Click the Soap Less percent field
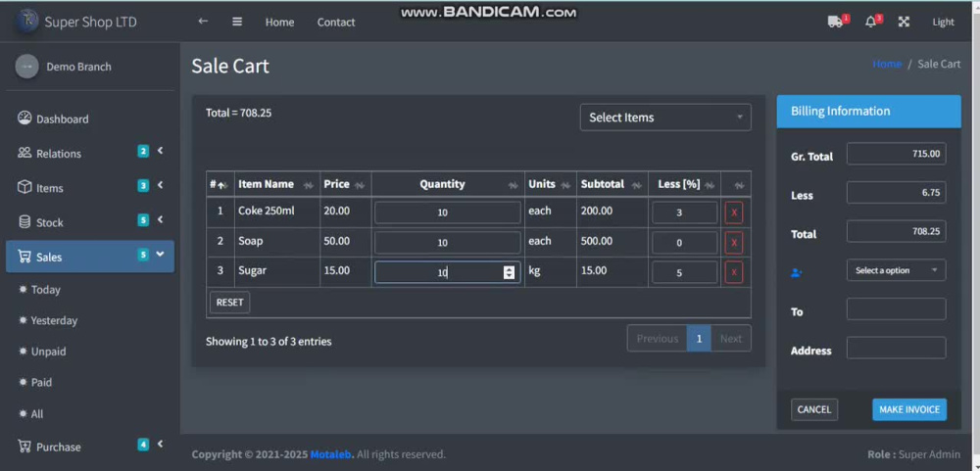Screen dimensions: 980x471 684,243
